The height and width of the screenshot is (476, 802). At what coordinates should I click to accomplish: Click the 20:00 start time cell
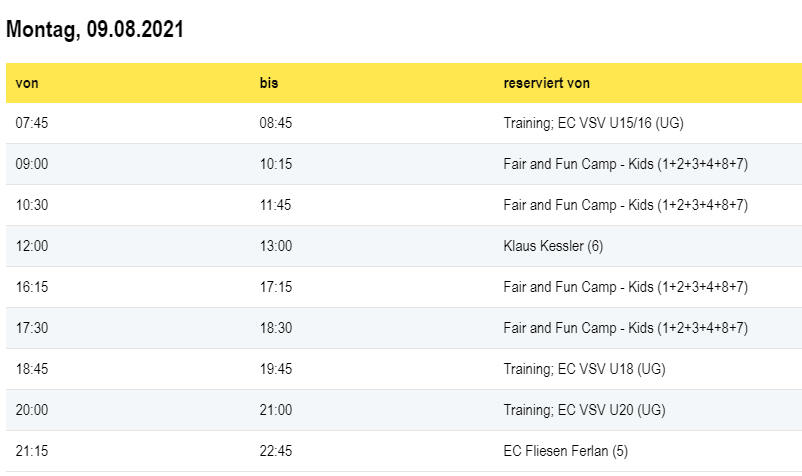point(32,410)
